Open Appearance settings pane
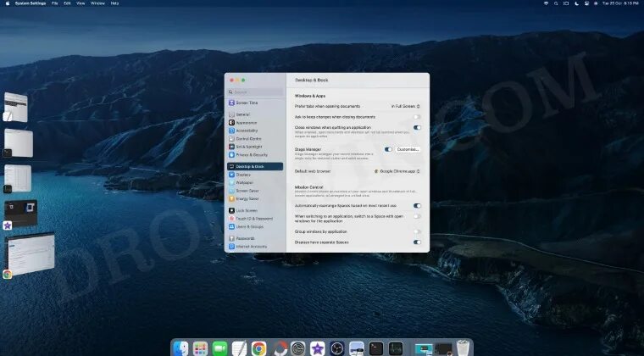 255,123
